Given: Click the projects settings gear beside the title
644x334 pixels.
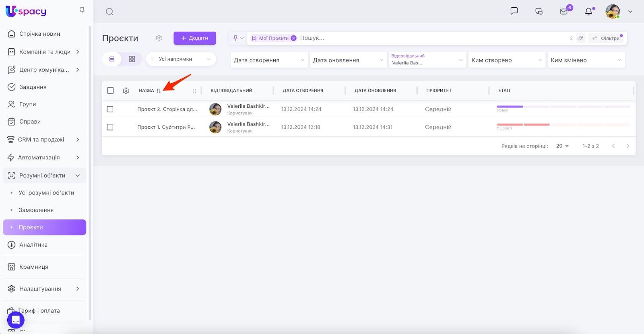Looking at the screenshot, I should [159, 38].
